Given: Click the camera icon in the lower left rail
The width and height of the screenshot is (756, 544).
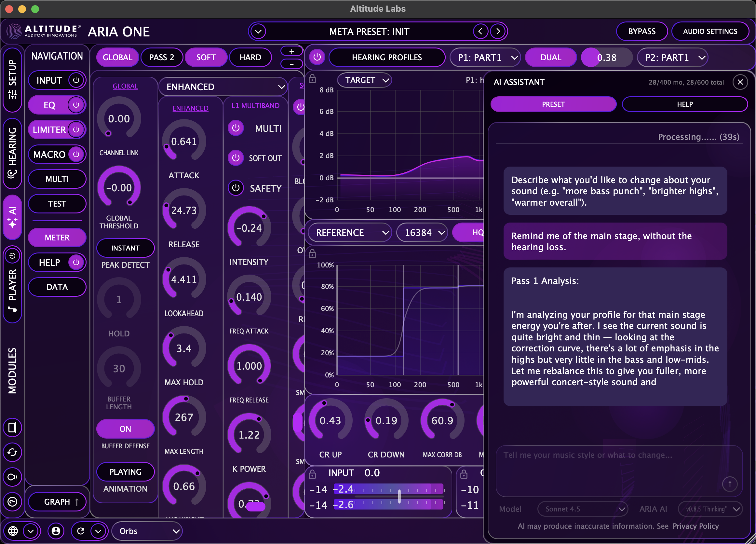Looking at the screenshot, I should tap(12, 477).
